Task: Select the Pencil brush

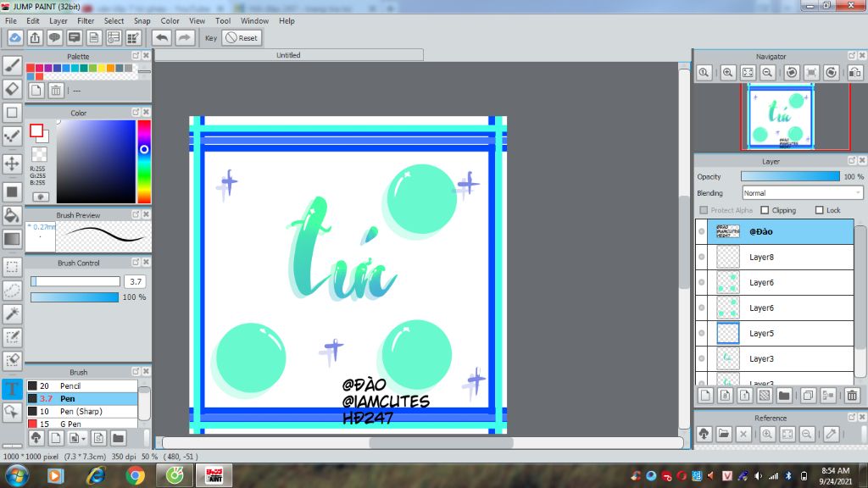Action: [x=82, y=385]
